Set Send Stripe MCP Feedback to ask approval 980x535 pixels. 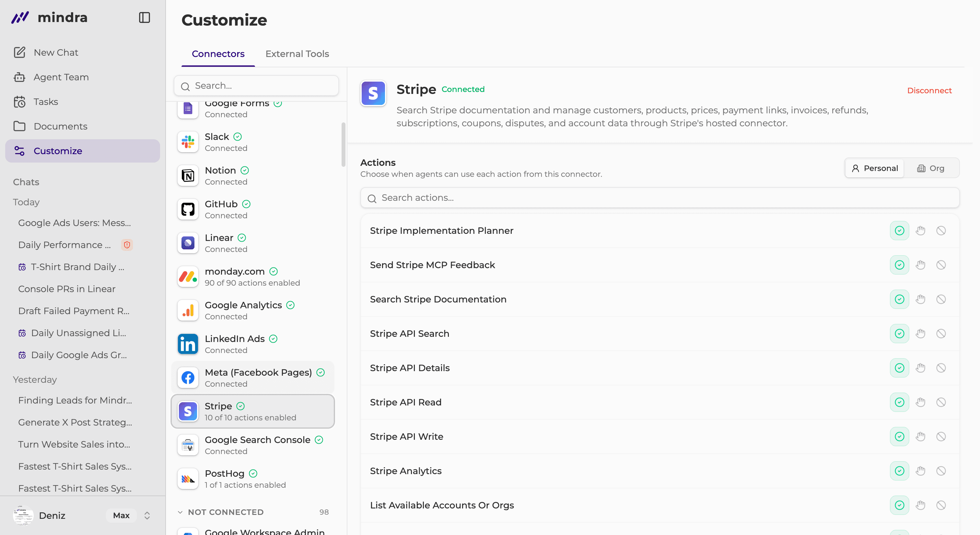(920, 265)
